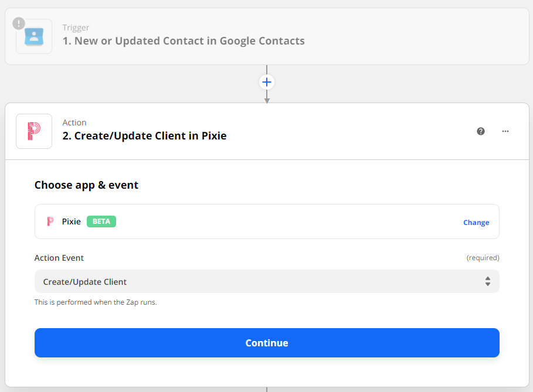Click the Action Event field label
Viewport: 533px width, 392px height.
click(x=59, y=258)
